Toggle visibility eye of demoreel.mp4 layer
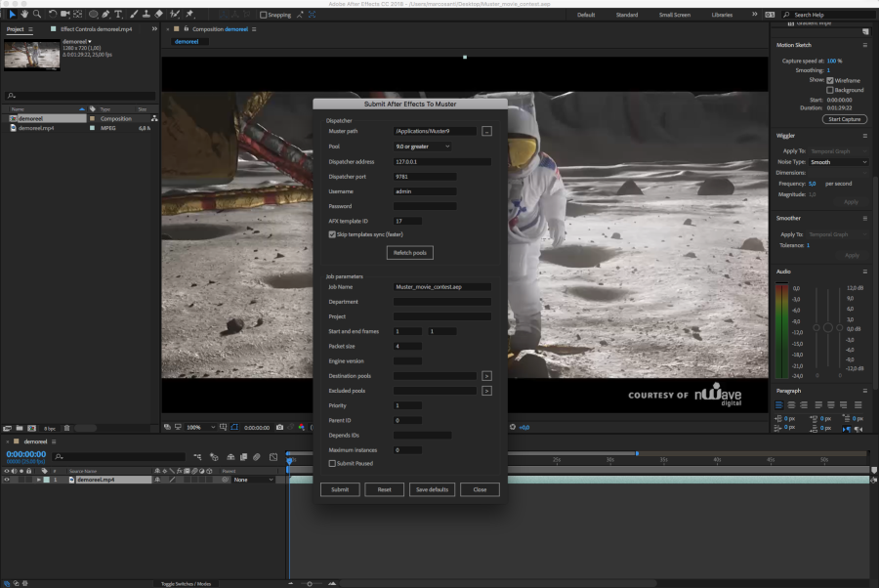Image resolution: width=879 pixels, height=588 pixels. [7, 480]
